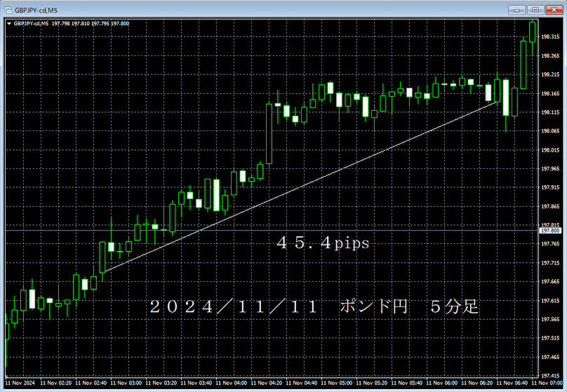Click the OHLC values in chart header
This screenshot has height=392, width=567.
(91, 23)
